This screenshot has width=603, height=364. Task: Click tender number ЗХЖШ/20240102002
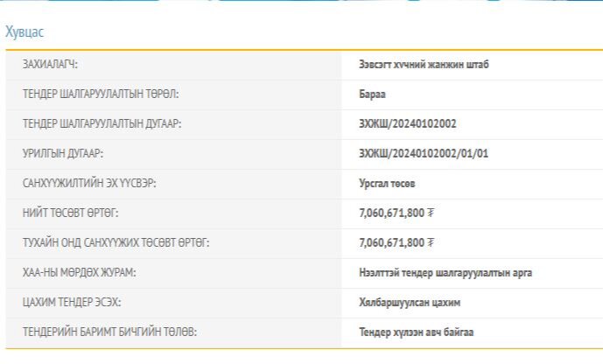pos(407,124)
